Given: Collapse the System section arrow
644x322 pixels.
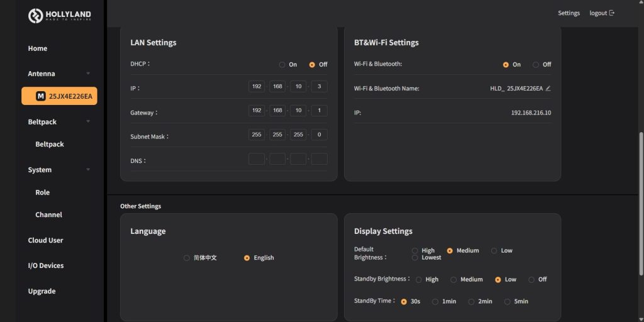Looking at the screenshot, I should click(88, 170).
